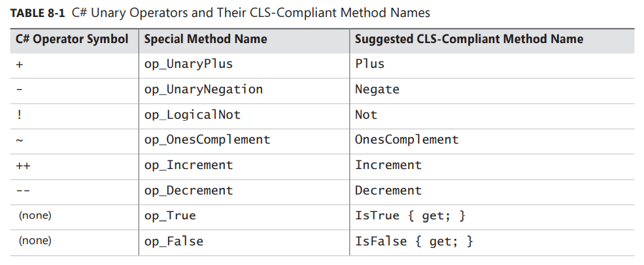Click the TABLE 8-1 caption title
The image size is (644, 265).
pyautogui.click(x=220, y=12)
